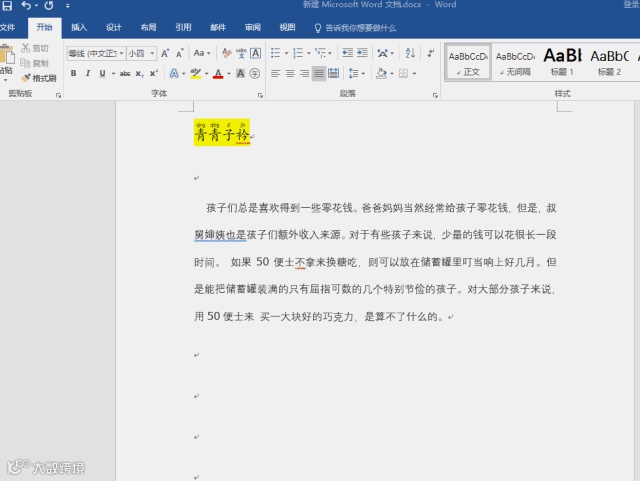Switch to the 审阅 ribbon tab
The width and height of the screenshot is (640, 481).
253,27
